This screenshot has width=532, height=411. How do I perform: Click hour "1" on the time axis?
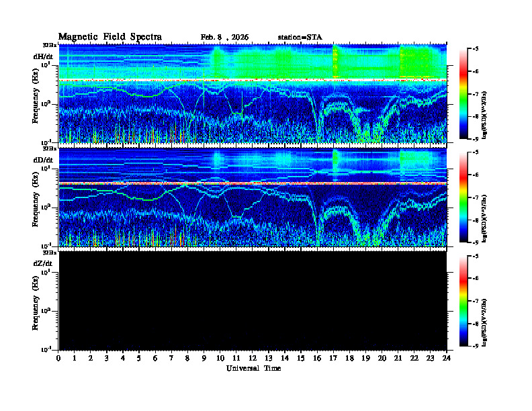tap(75, 359)
